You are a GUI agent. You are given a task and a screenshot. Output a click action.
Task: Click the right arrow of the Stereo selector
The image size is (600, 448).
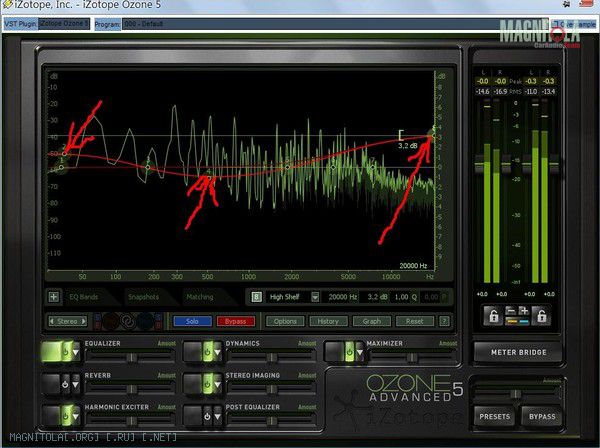click(83, 321)
